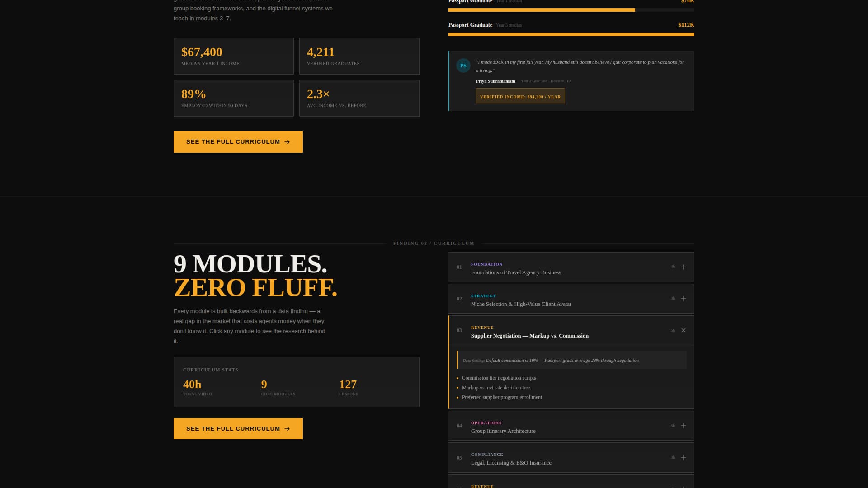Click See The Full Curriculum below curriculum stats
The height and width of the screenshot is (488, 868).
pos(238,428)
